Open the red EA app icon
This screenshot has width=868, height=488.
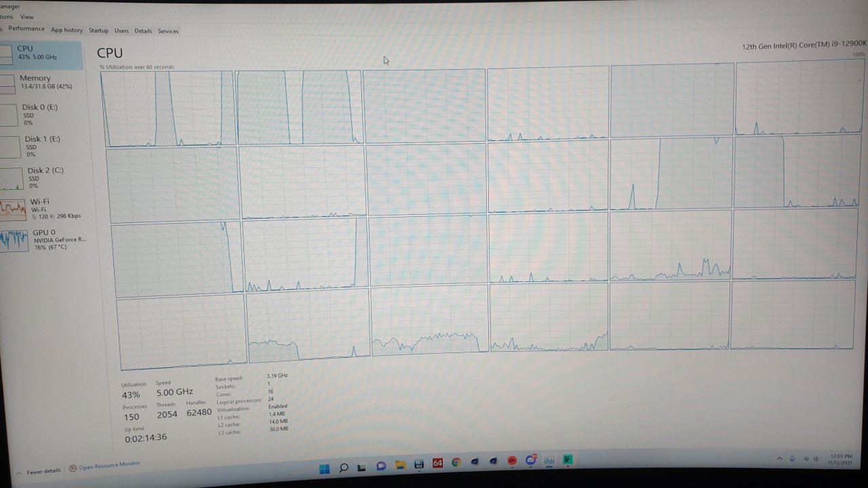(512, 461)
